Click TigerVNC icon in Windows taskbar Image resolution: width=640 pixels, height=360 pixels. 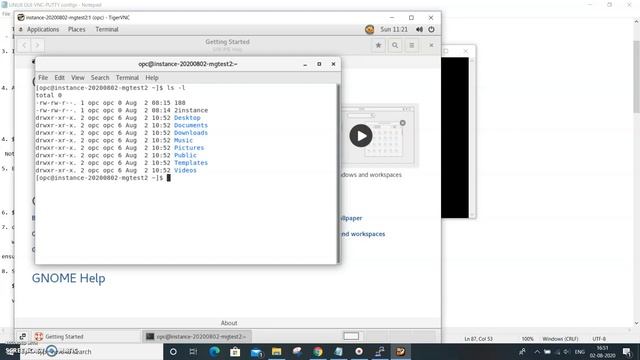[400, 351]
